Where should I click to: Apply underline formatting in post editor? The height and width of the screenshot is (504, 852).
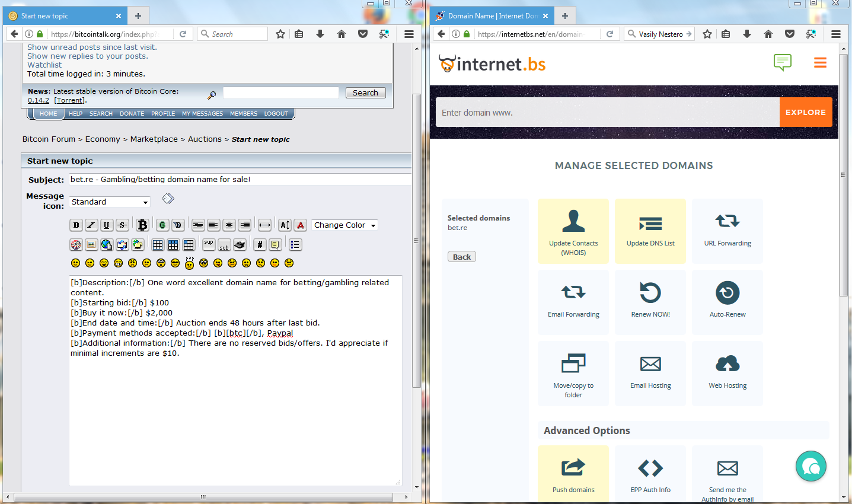pyautogui.click(x=107, y=225)
